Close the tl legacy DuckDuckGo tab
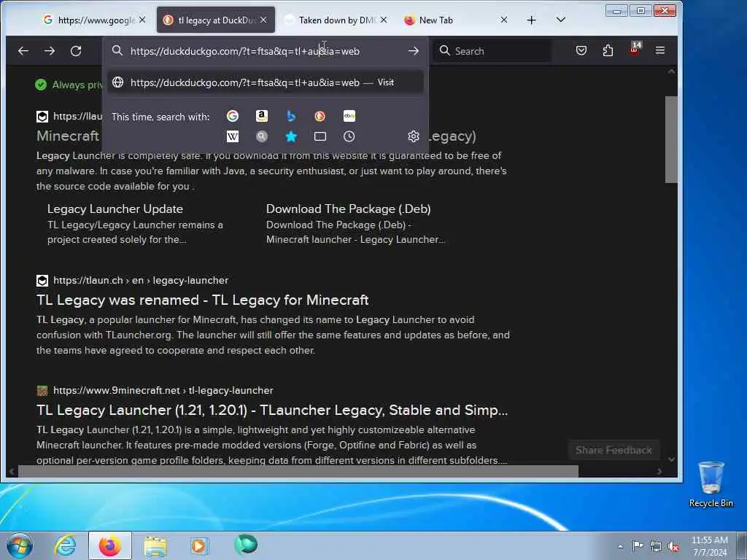 point(263,20)
